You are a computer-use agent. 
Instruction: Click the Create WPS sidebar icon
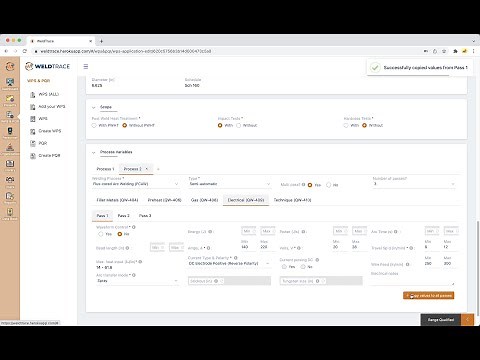coord(33,131)
